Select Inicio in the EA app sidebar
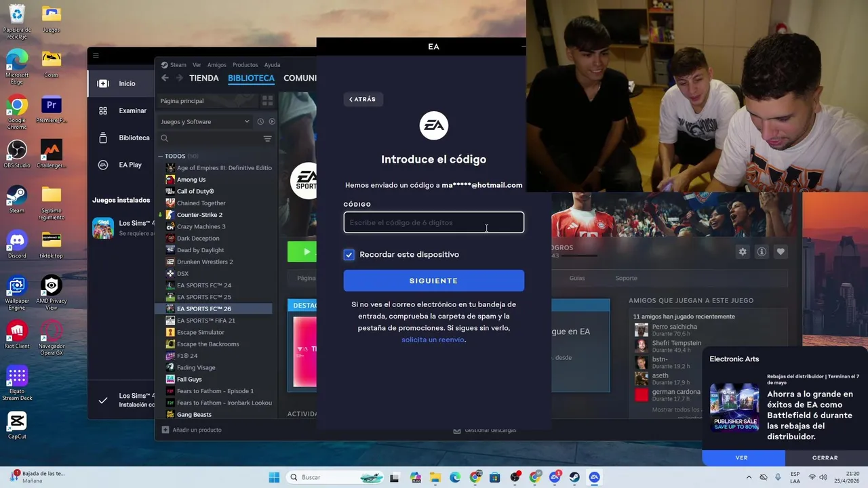The image size is (868, 488). coord(121,83)
